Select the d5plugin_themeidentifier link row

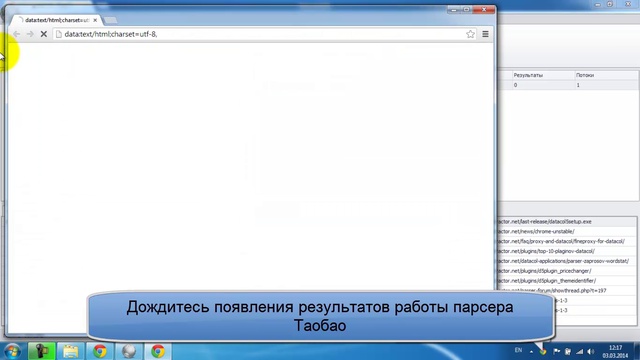pos(567,281)
